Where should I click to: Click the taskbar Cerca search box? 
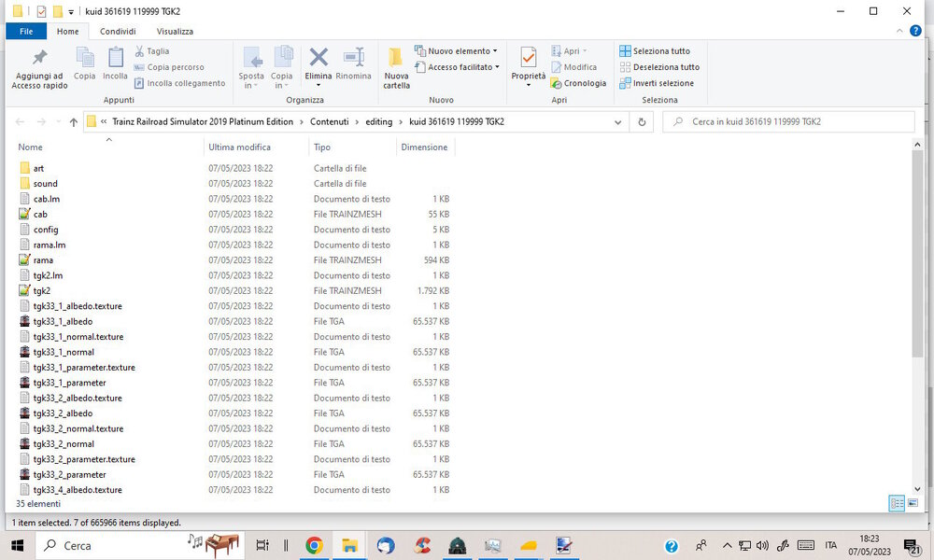(140, 546)
